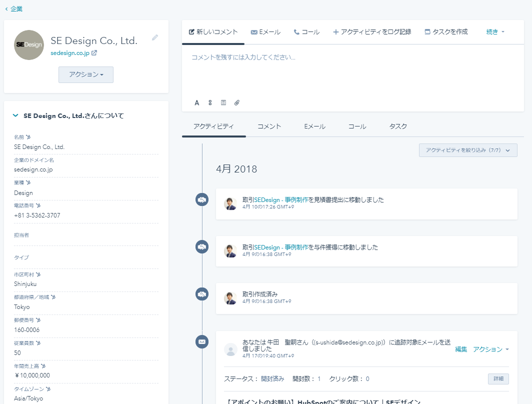Screen dimensions: 532x404
Task: Switch to コール timeline filter tab
Action: pyautogui.click(x=357, y=126)
